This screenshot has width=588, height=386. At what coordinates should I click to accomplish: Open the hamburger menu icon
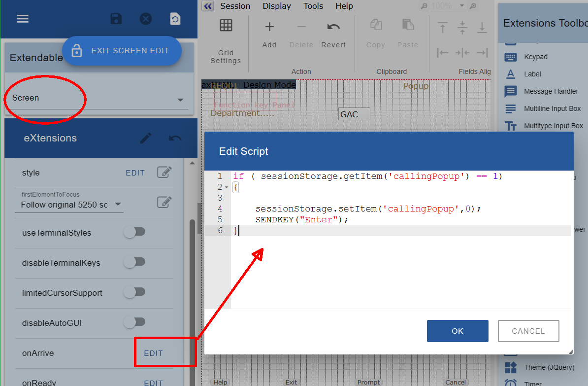click(x=23, y=19)
